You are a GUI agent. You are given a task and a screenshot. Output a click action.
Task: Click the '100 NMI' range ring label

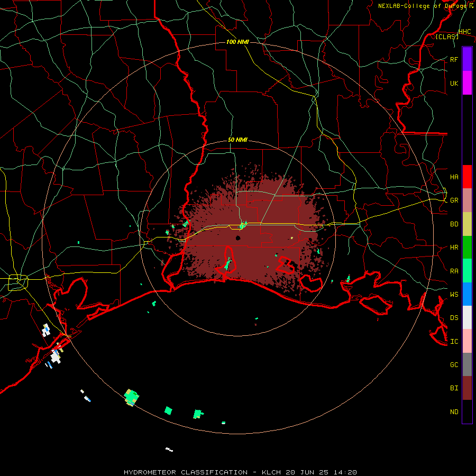pos(237,42)
